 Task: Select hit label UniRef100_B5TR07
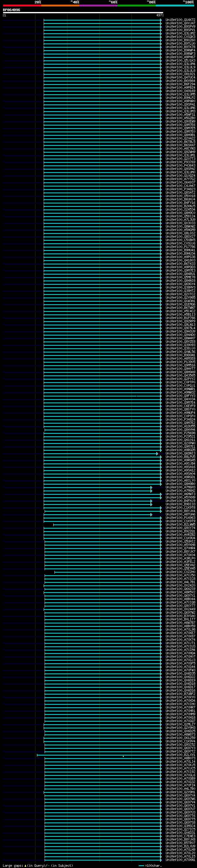pyautogui.click(x=180, y=843)
